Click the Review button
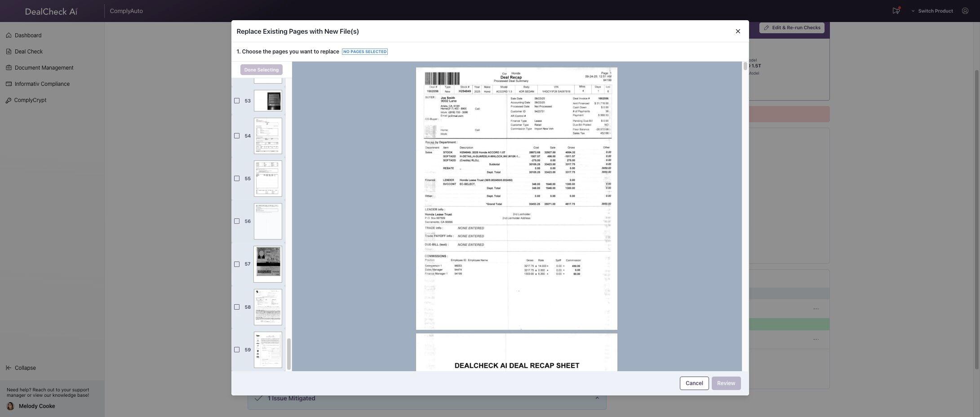 pos(726,383)
